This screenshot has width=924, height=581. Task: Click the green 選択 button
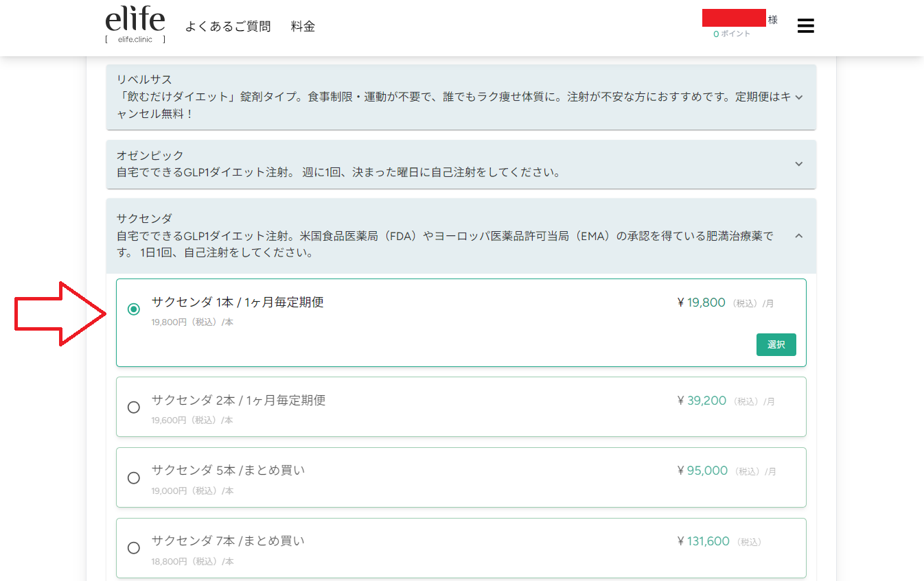[776, 344]
